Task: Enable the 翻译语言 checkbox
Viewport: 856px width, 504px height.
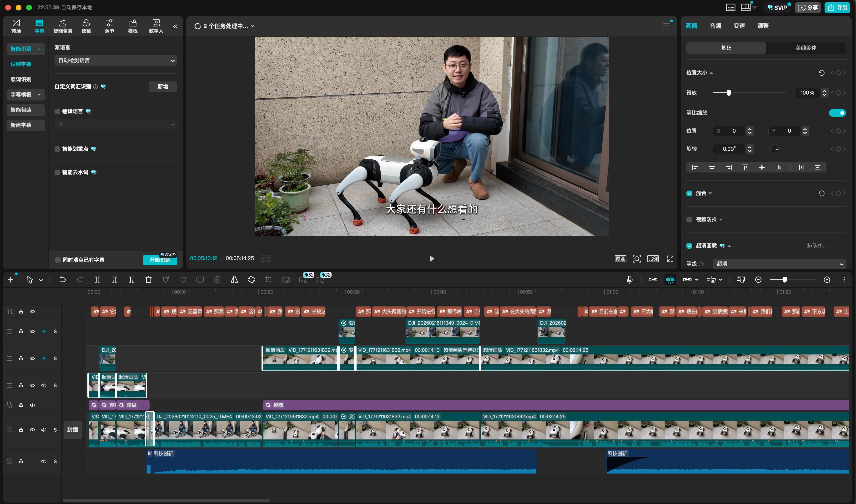Action: (x=57, y=111)
